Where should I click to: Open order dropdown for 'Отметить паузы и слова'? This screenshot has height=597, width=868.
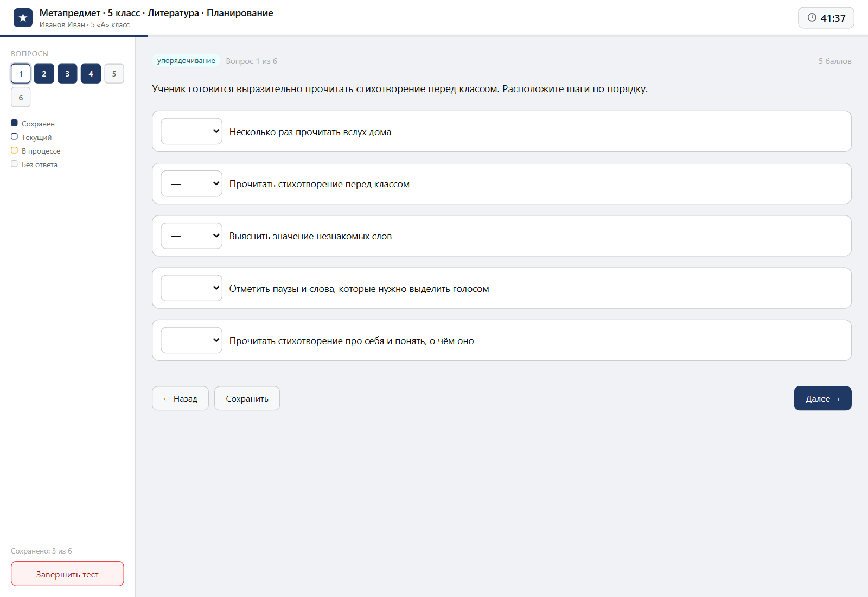192,288
